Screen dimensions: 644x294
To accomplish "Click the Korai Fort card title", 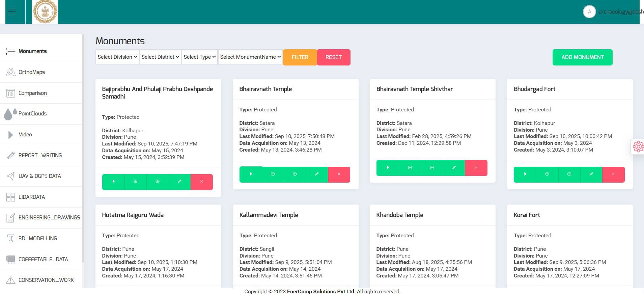I will coord(527,215).
